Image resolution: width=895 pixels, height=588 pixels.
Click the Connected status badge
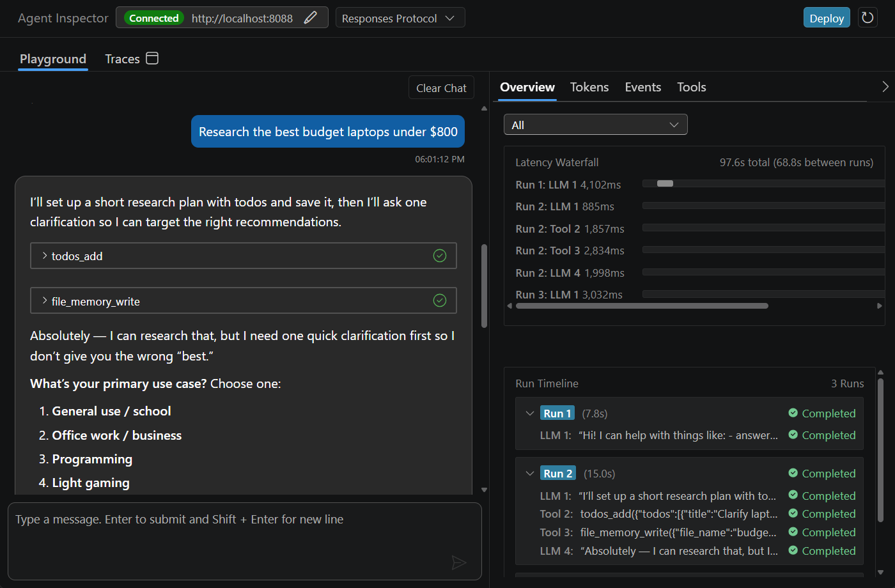[154, 18]
